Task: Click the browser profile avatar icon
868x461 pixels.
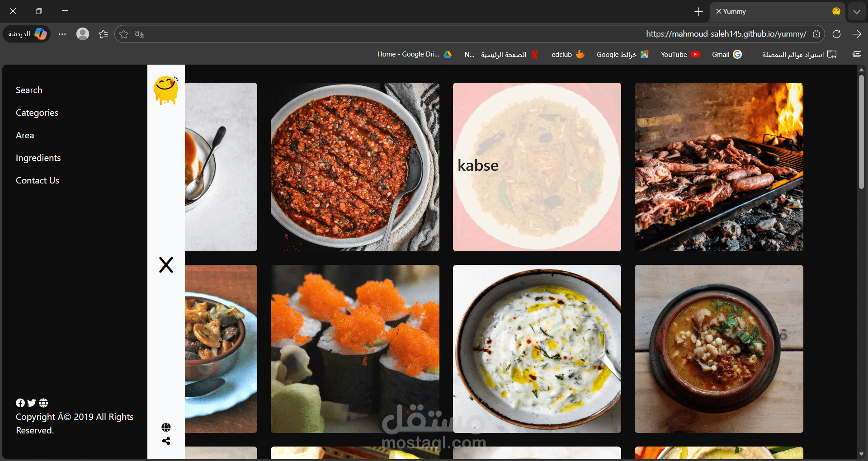Action: point(82,33)
